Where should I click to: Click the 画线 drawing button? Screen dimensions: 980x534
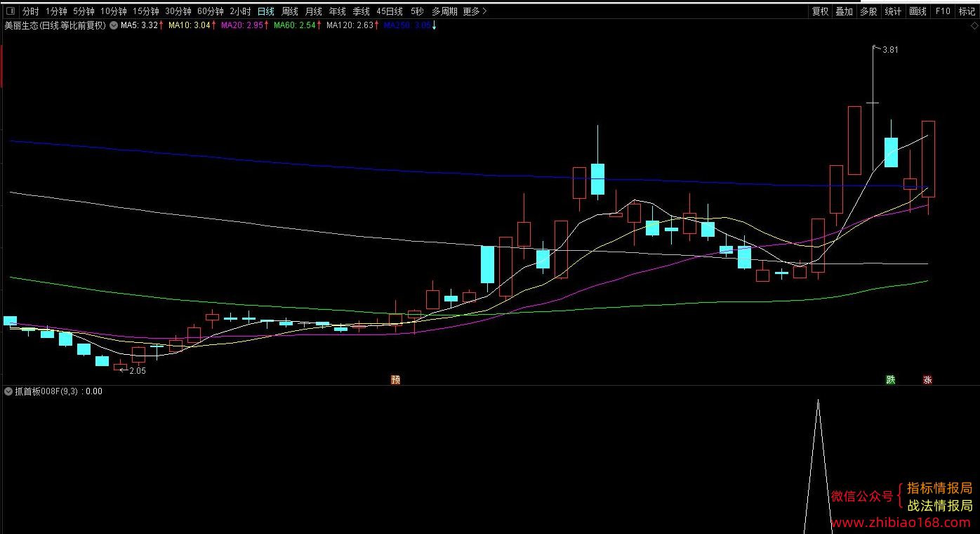918,11
